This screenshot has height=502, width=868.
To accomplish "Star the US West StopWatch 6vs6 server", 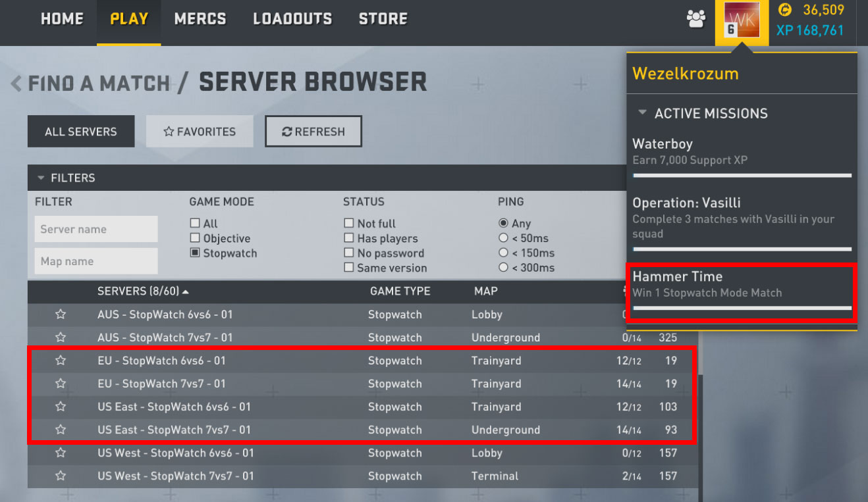I will click(61, 453).
